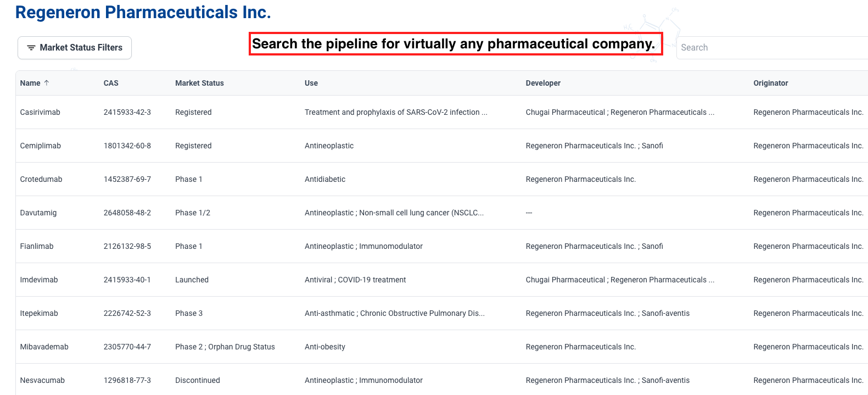Open the Mibavademab entry
The height and width of the screenshot is (395, 868).
coord(44,347)
